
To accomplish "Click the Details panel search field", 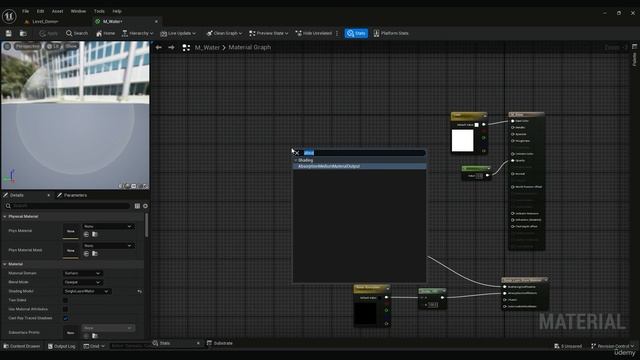I will [x=68, y=206].
